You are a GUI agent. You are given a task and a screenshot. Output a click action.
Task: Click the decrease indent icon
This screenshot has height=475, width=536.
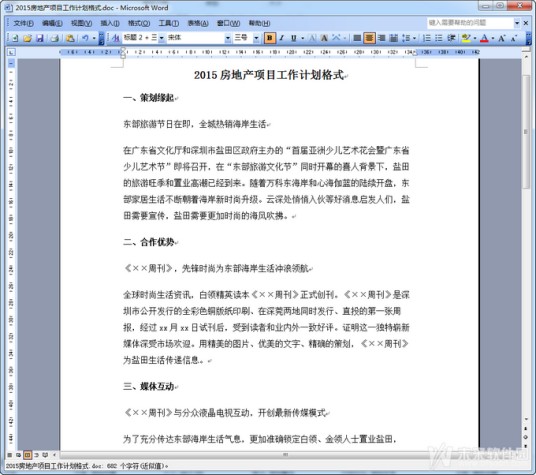pyautogui.click(x=451, y=38)
